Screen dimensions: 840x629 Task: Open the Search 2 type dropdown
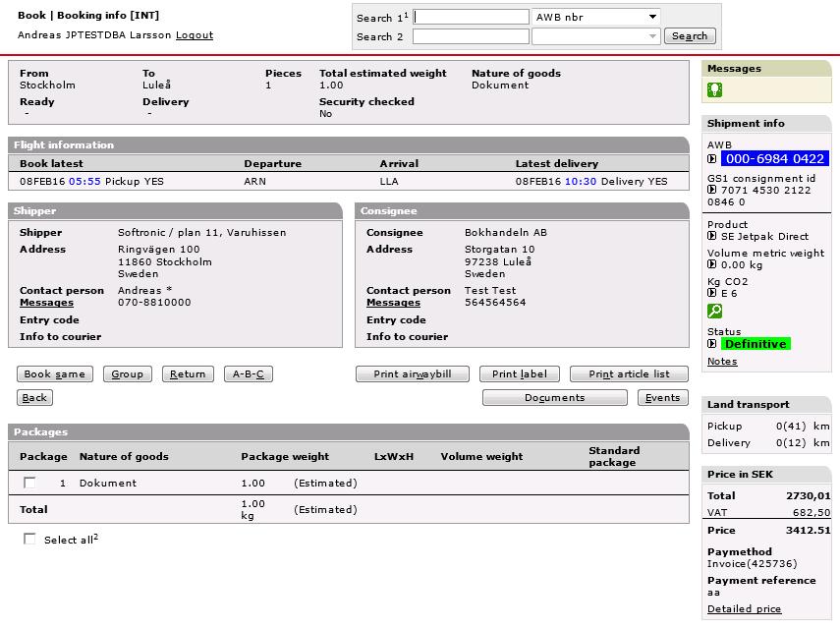click(x=595, y=36)
